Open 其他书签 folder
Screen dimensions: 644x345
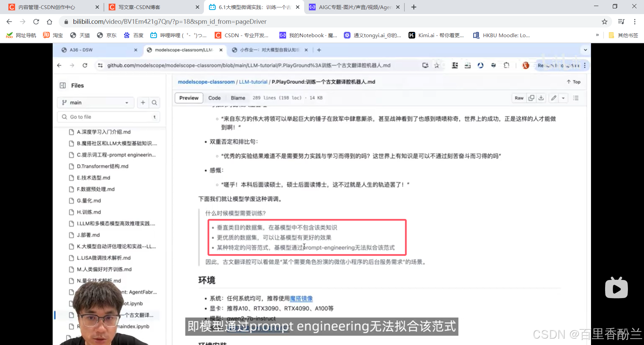coord(623,35)
